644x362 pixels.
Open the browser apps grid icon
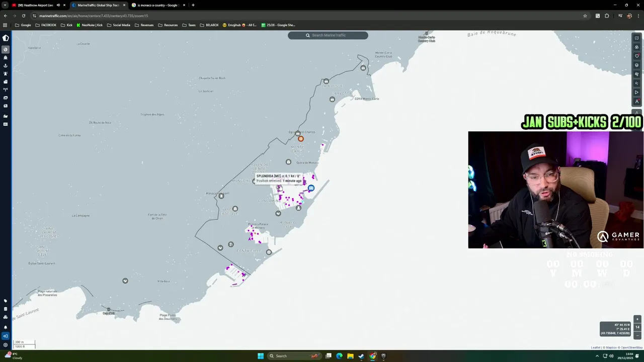(5, 25)
